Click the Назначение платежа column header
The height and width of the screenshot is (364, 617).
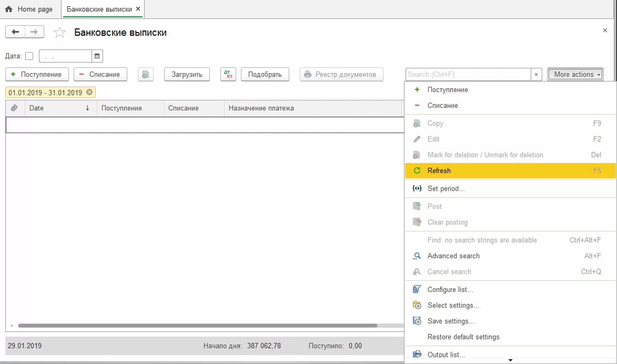(x=313, y=108)
